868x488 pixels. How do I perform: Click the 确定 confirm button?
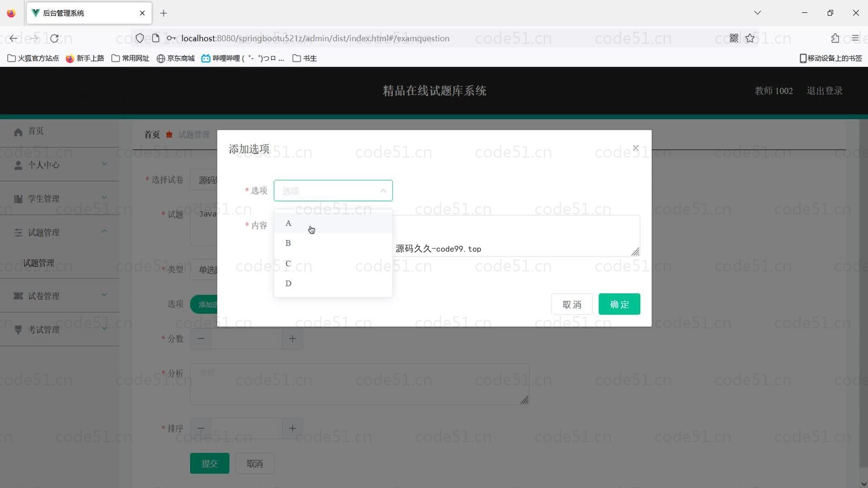pos(619,304)
